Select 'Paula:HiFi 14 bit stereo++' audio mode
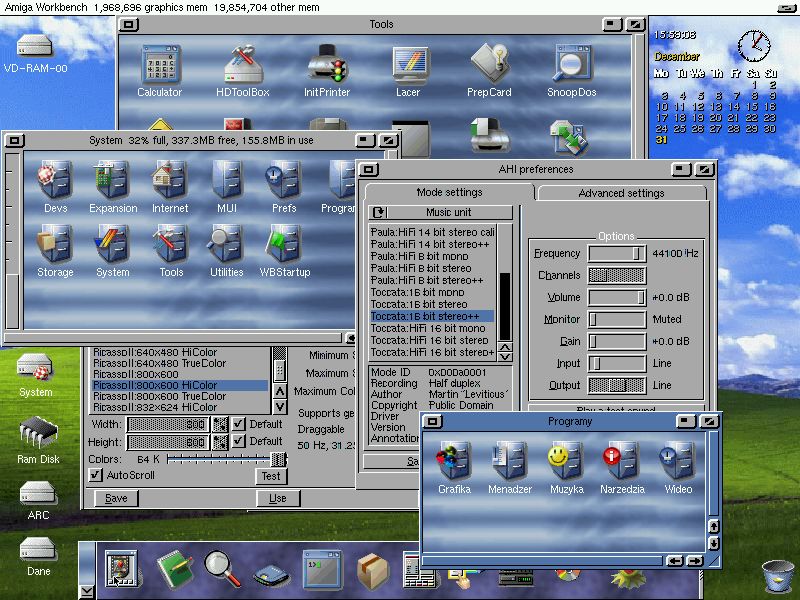The width and height of the screenshot is (800, 600). coord(432,244)
